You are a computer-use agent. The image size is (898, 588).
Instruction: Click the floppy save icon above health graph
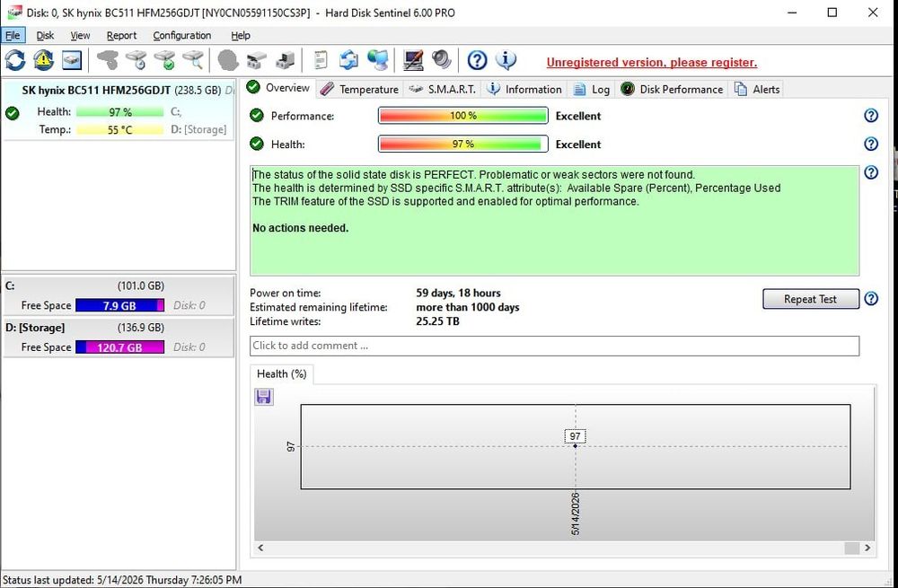click(264, 397)
